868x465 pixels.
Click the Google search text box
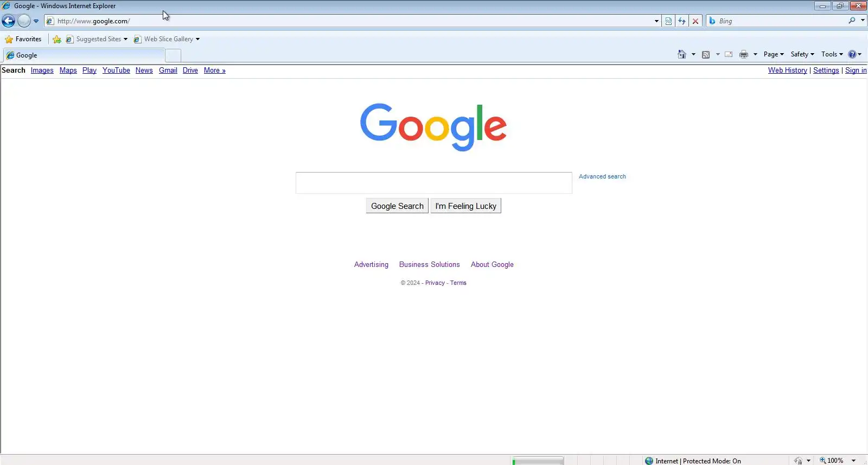click(433, 183)
